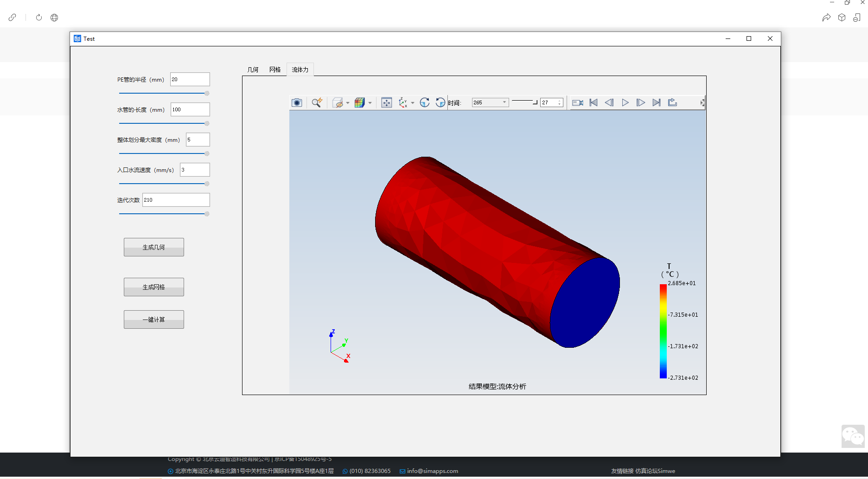Jump to first frame
Image resolution: width=868 pixels, height=479 pixels.
[594, 102]
